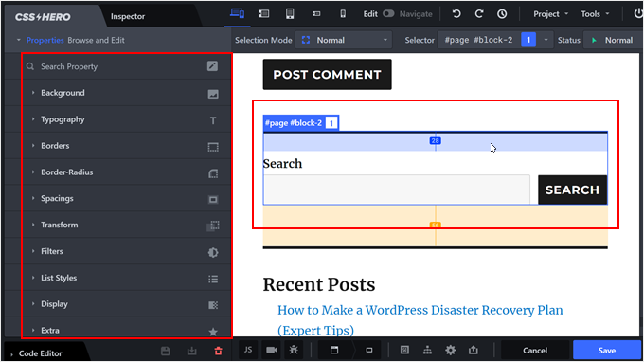Open the Selection Mode Normal dropdown
Image resolution: width=644 pixels, height=362 pixels.
(x=344, y=40)
